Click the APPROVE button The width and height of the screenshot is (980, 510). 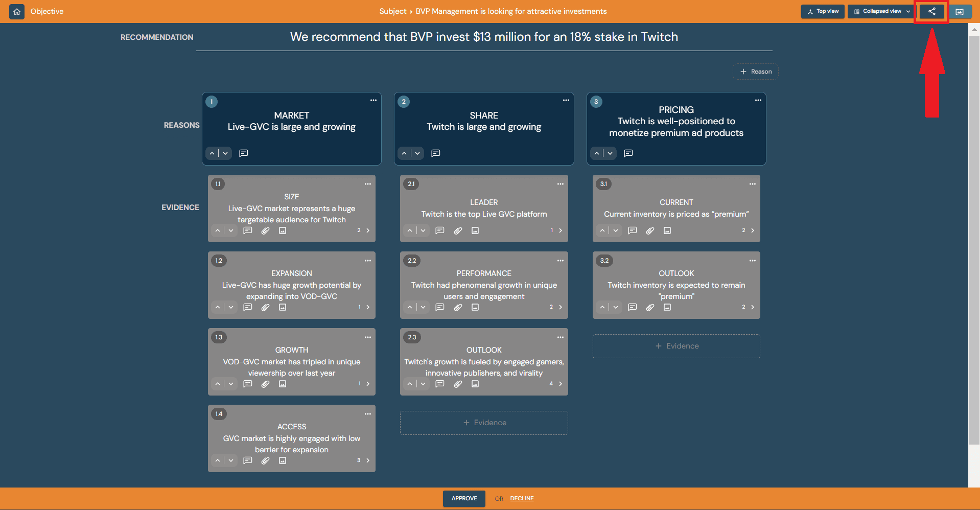(464, 499)
